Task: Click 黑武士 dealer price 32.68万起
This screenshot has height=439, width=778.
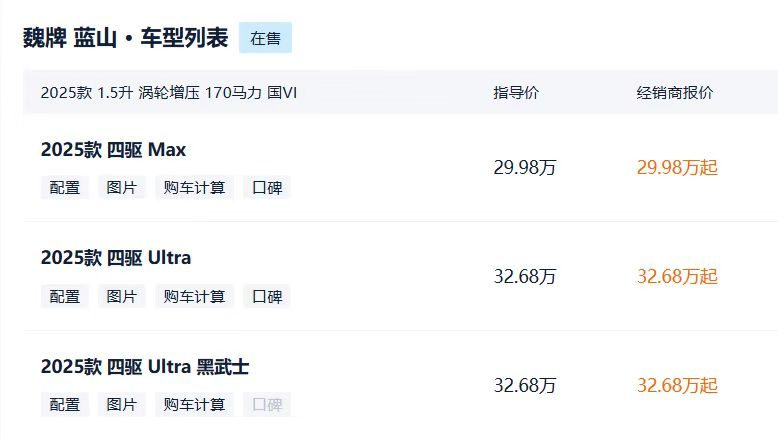Action: click(677, 385)
